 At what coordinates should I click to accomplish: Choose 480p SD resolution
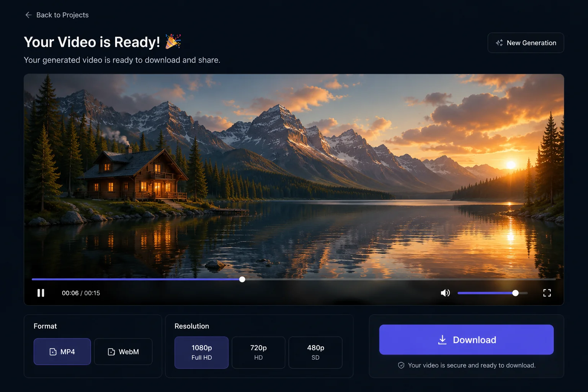coord(315,352)
